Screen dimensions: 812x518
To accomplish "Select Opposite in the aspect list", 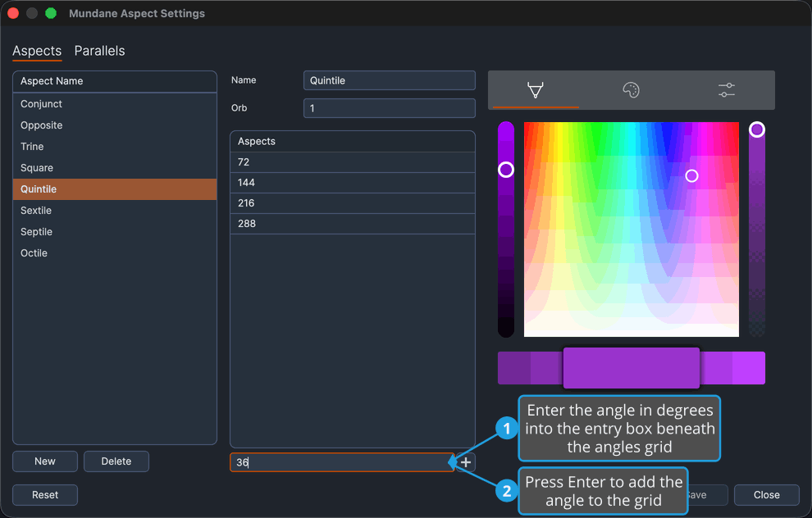I will click(115, 125).
